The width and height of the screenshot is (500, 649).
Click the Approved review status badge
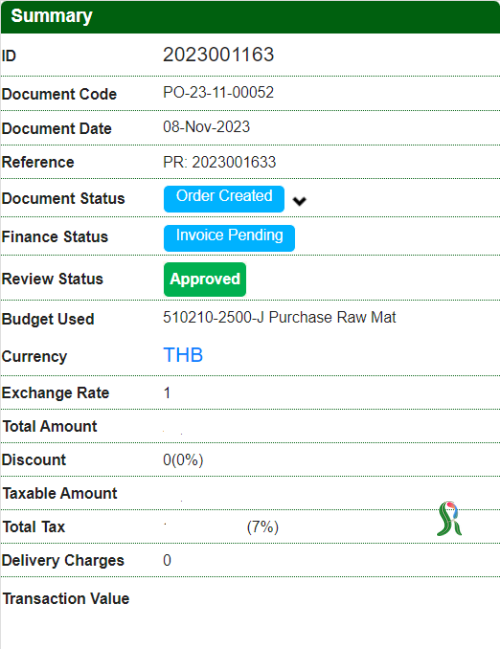[x=205, y=279]
